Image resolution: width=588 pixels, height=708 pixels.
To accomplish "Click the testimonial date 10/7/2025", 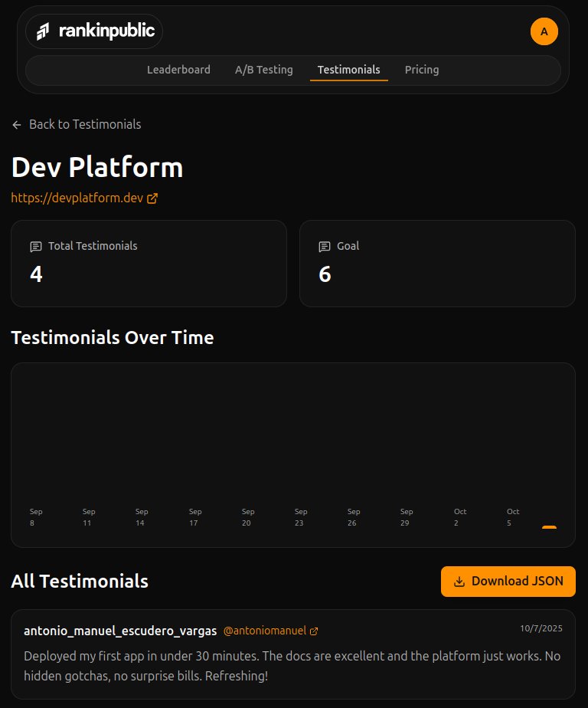I will click(x=541, y=628).
